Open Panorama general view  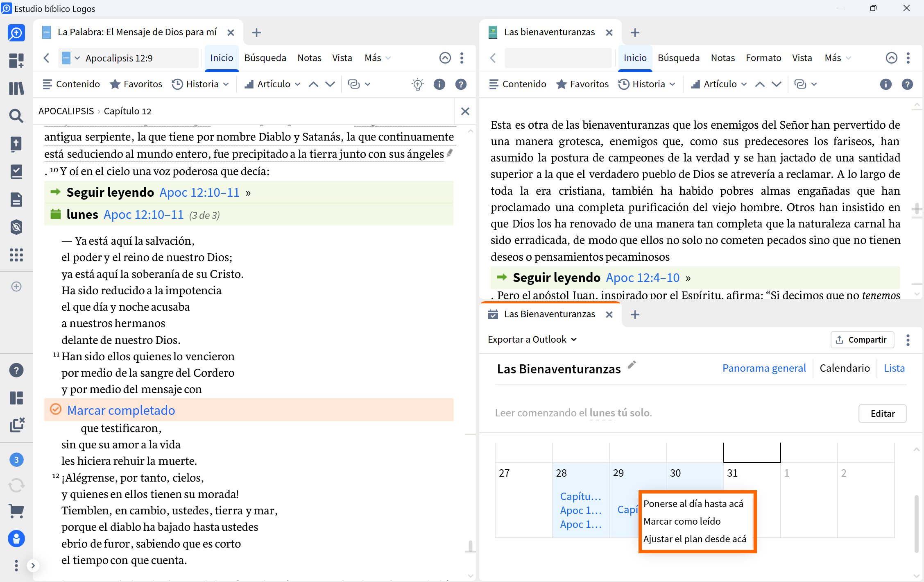click(x=764, y=368)
